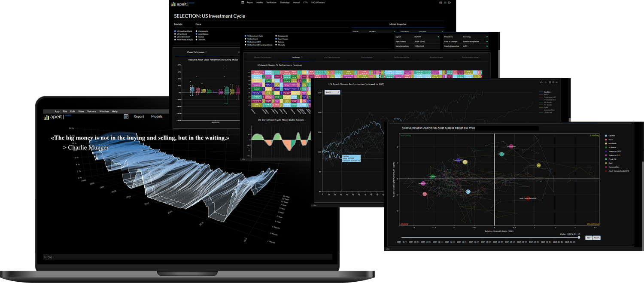Choose the Thematic data radio option
The height and width of the screenshot is (283, 644).
pyautogui.click(x=276, y=45)
